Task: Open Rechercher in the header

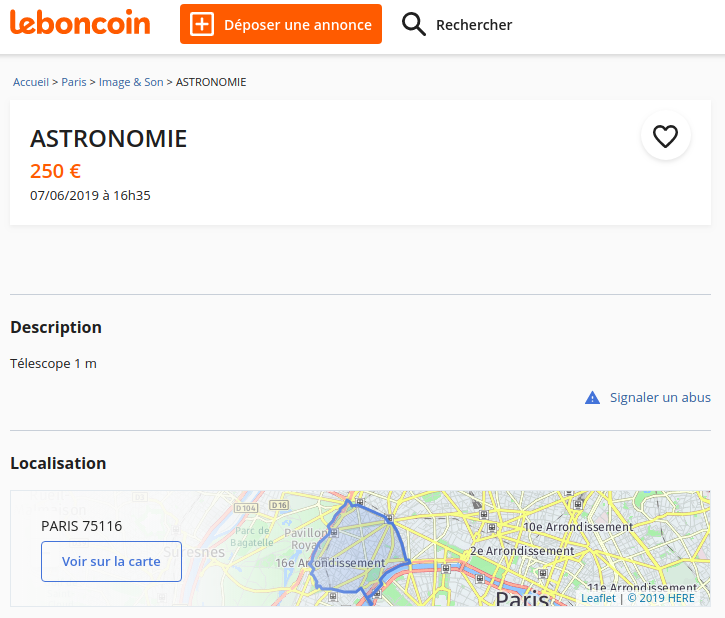Action: [x=474, y=25]
